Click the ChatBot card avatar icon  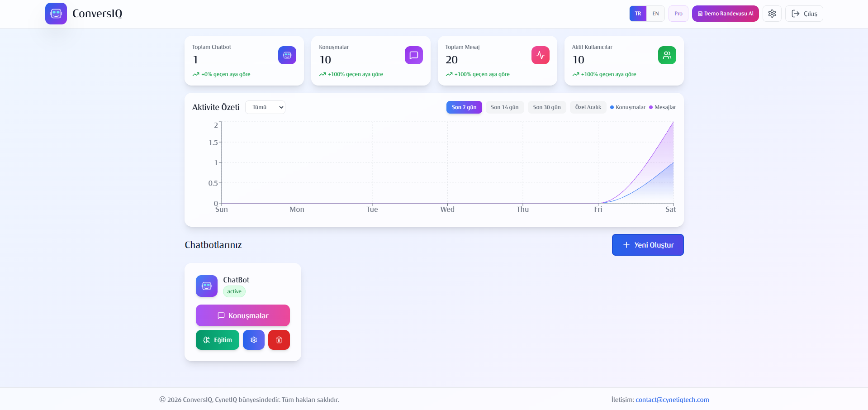pyautogui.click(x=207, y=286)
